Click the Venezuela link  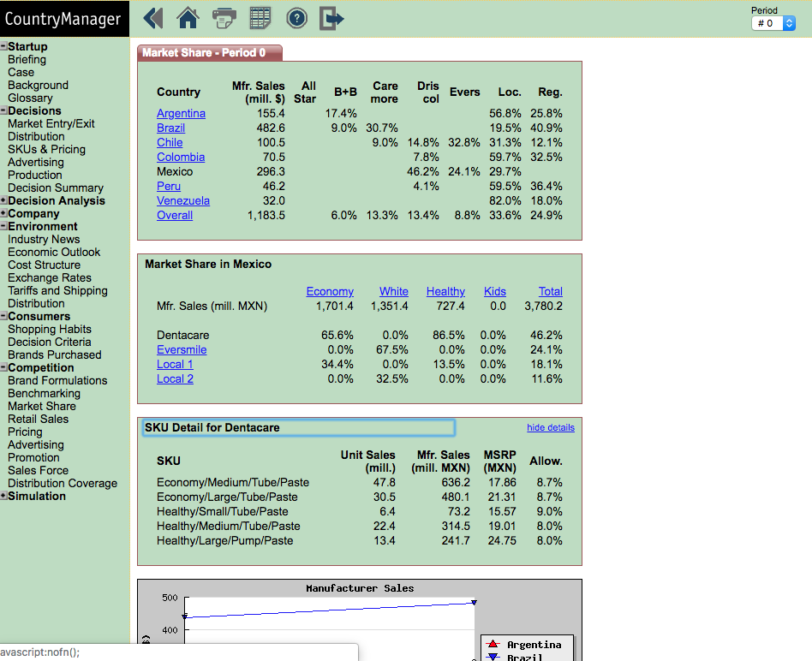point(183,201)
